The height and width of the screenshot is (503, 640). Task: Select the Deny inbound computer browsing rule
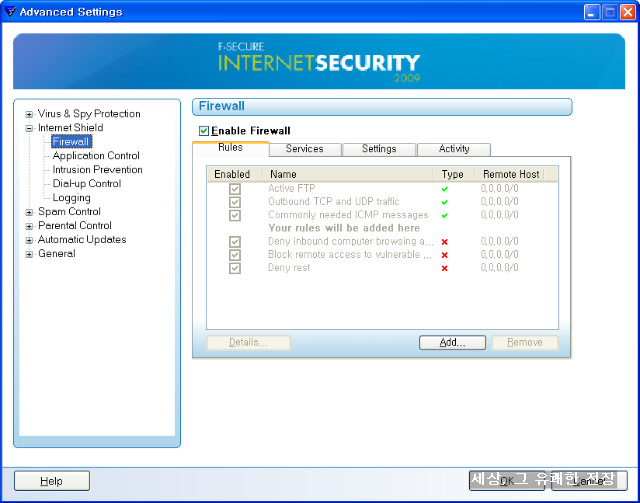click(x=351, y=241)
